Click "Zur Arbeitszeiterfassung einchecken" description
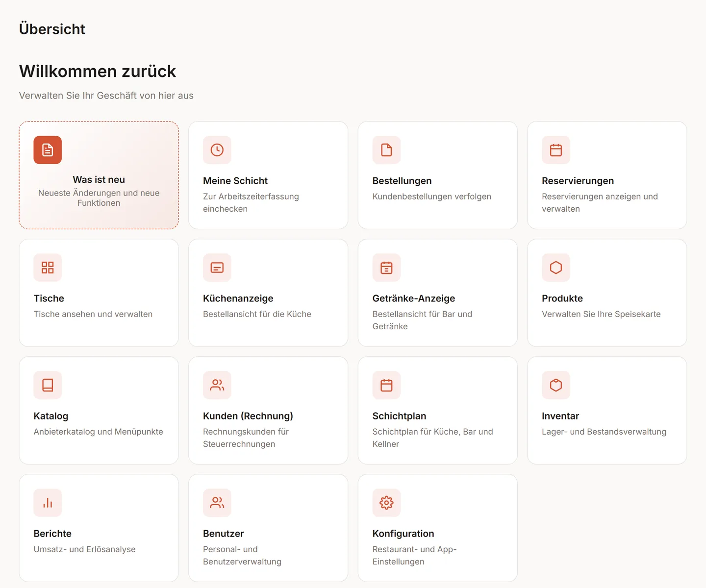Viewport: 706px width, 588px height. tap(251, 202)
